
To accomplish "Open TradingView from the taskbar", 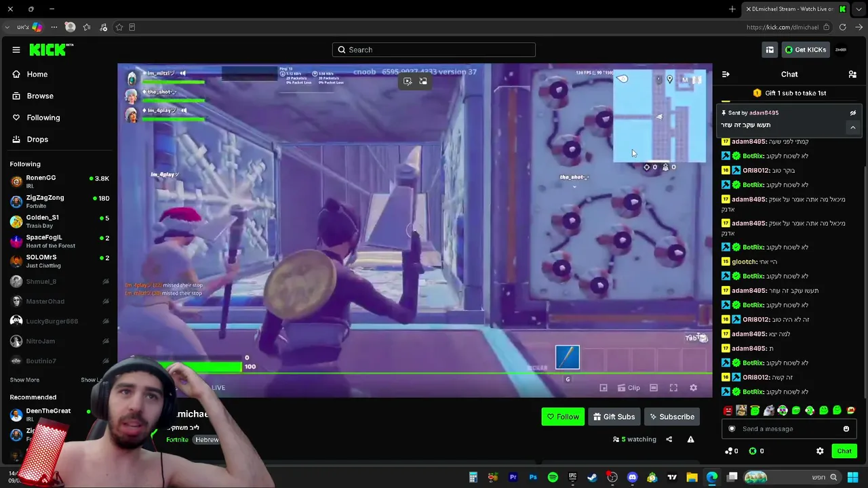I will coord(672,477).
